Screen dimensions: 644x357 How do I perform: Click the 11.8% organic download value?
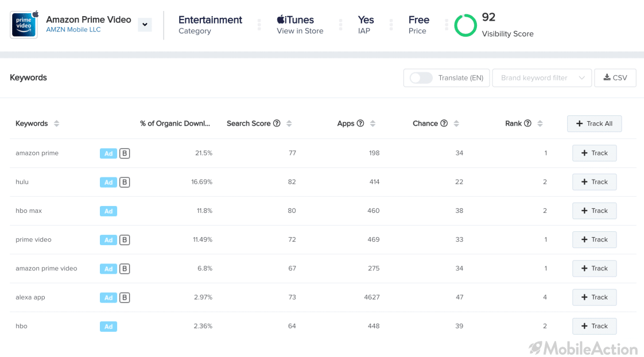[204, 211]
